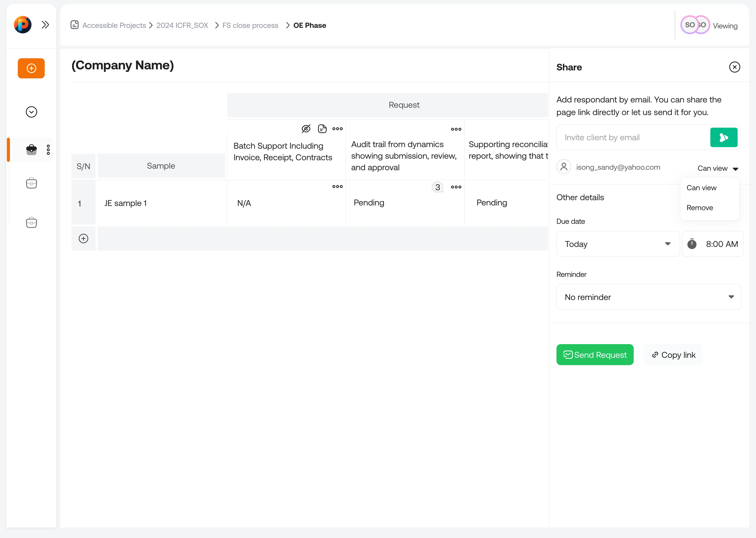The image size is (756, 538).
Task: Click the orange add new button
Action: coord(31,68)
